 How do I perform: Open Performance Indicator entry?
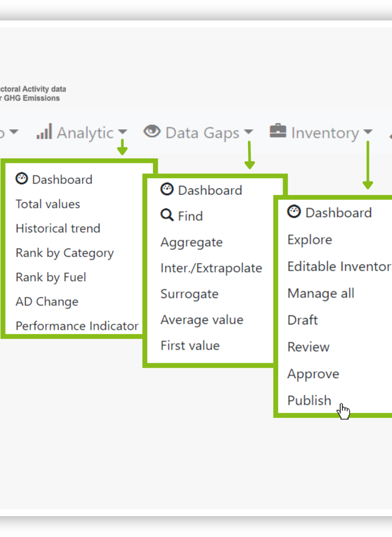[77, 326]
